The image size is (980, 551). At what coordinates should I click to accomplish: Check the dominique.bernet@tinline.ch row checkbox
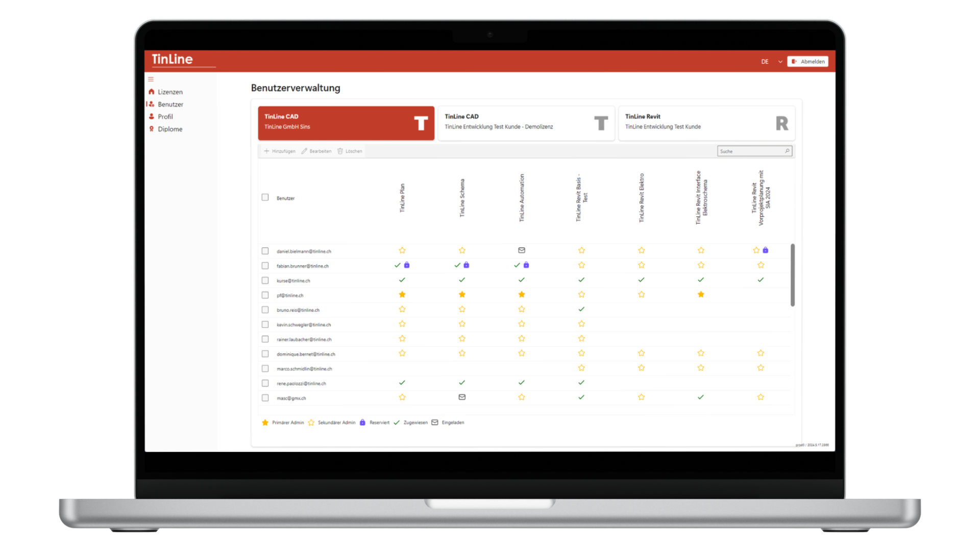(265, 354)
